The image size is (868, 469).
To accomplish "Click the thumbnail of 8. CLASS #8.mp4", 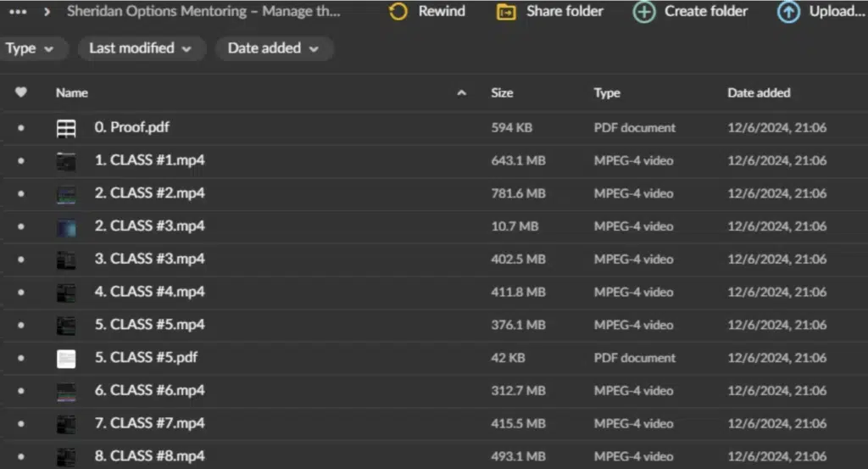I will click(66, 457).
